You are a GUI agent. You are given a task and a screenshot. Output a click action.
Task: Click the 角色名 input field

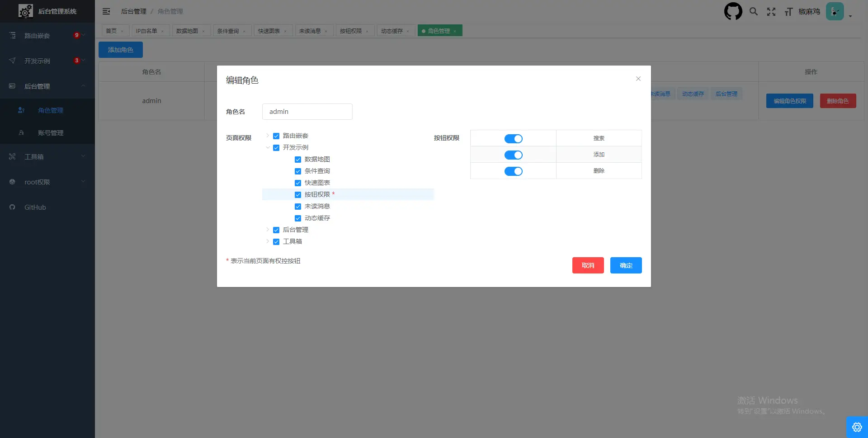click(307, 112)
